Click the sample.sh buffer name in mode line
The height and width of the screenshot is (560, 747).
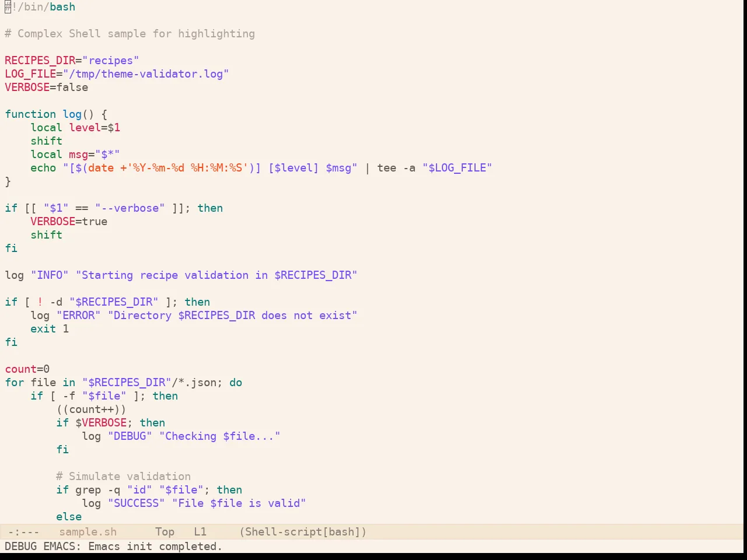(88, 532)
